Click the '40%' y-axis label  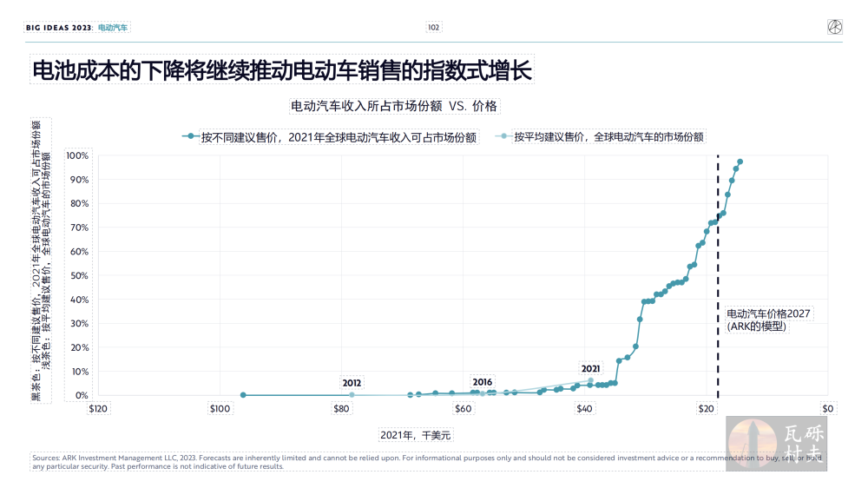pyautogui.click(x=79, y=300)
